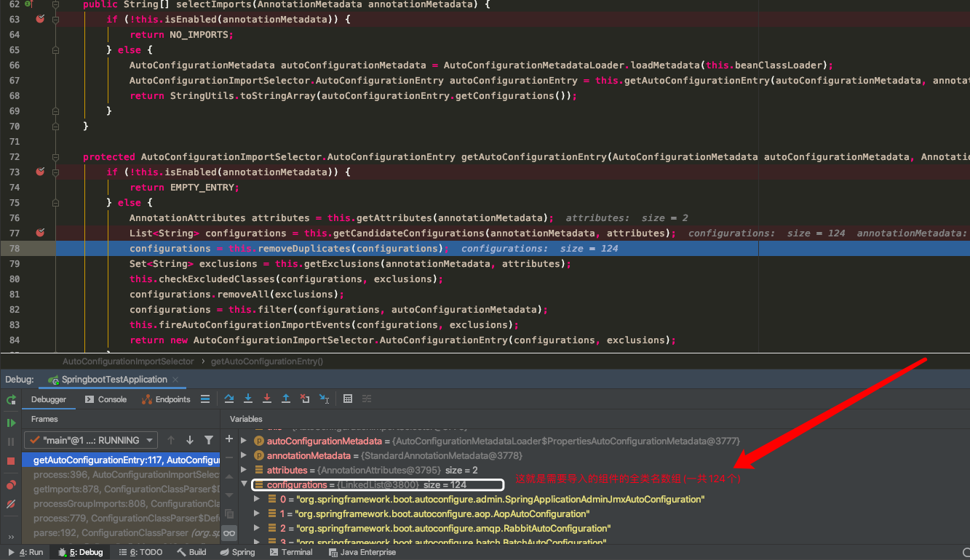Select frame getImports:878 ConfigurationClassParser

click(121, 489)
